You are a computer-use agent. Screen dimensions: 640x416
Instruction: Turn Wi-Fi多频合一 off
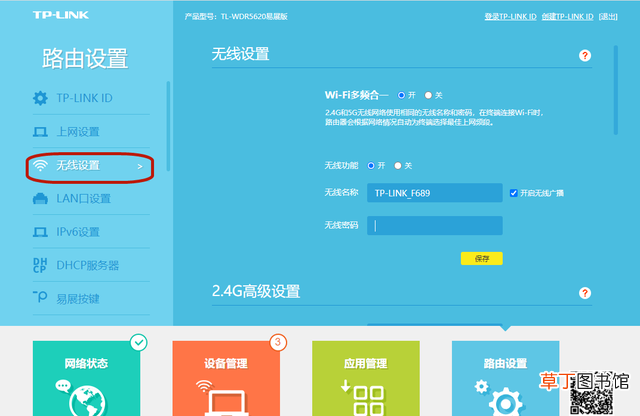point(428,95)
